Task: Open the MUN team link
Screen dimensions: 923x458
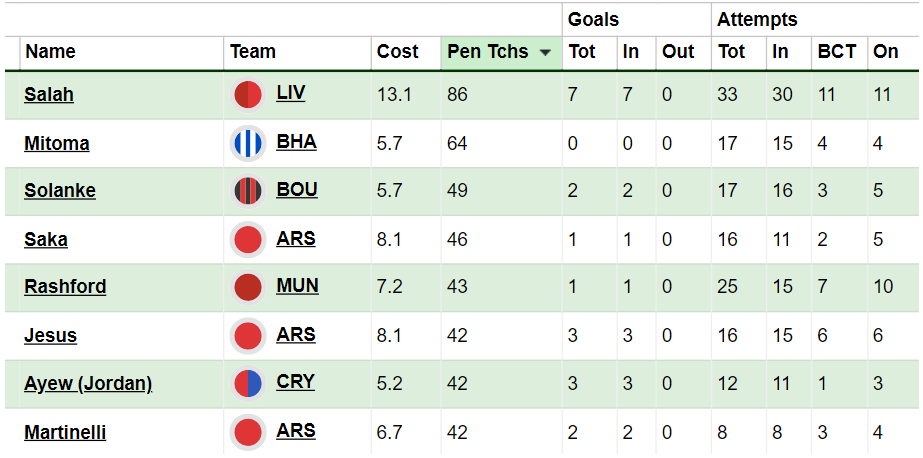Action: [x=297, y=286]
